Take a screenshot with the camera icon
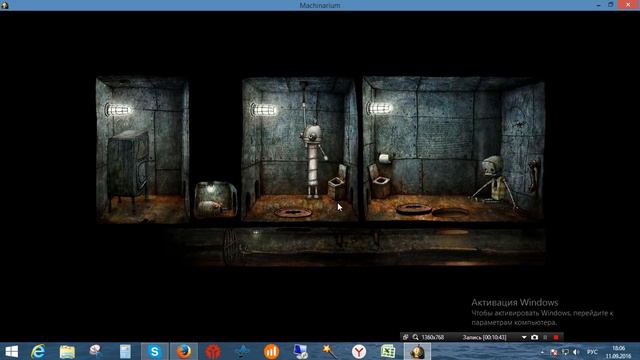The height and width of the screenshot is (360, 640). [x=534, y=337]
